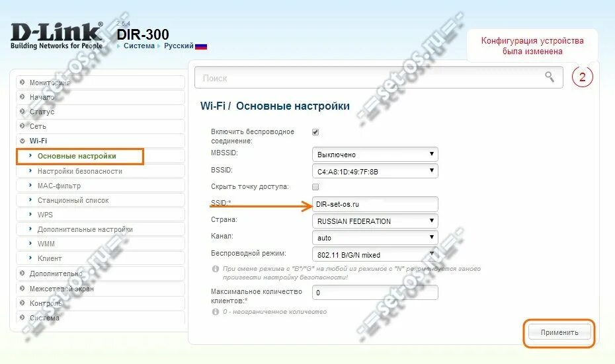
Task: Click the D-Link logo
Action: pos(56,36)
